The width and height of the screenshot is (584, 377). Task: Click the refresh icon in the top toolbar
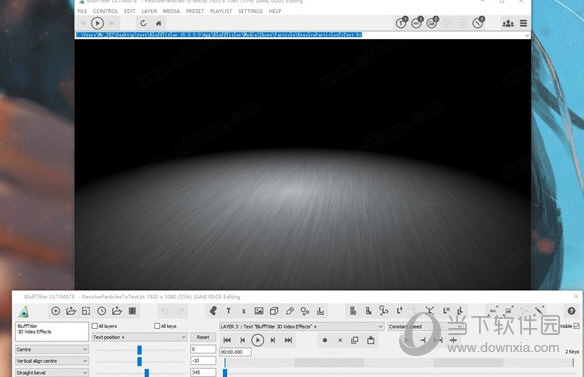143,23
